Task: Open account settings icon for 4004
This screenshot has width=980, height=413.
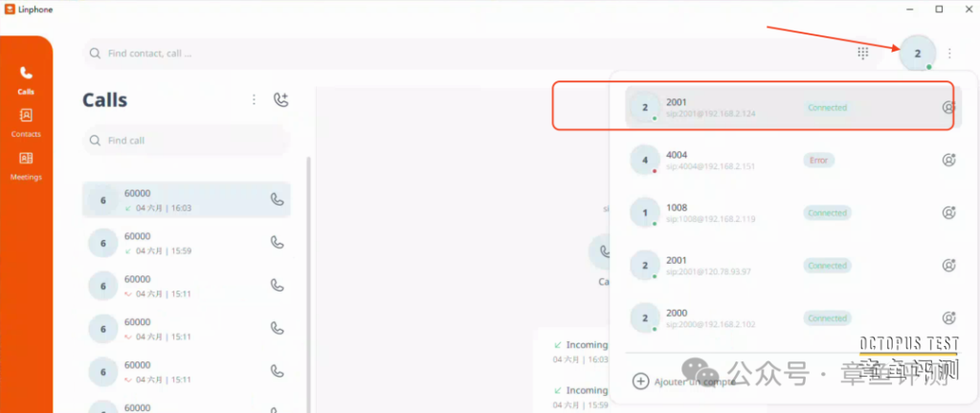Action: pos(948,161)
